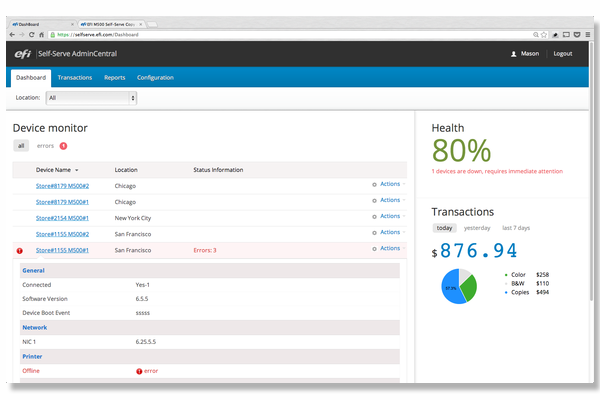Switch to the Dashboard tab
This screenshot has width=600, height=400.
coord(31,78)
